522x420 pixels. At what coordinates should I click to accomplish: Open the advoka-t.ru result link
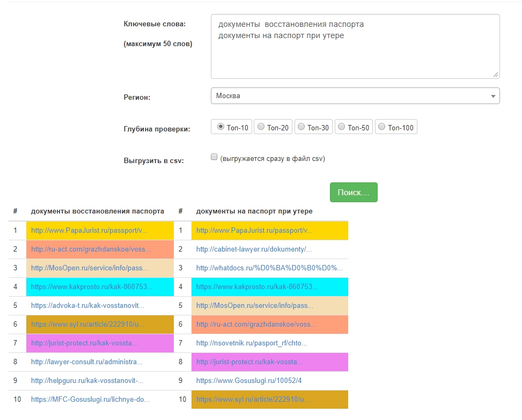[87, 306]
